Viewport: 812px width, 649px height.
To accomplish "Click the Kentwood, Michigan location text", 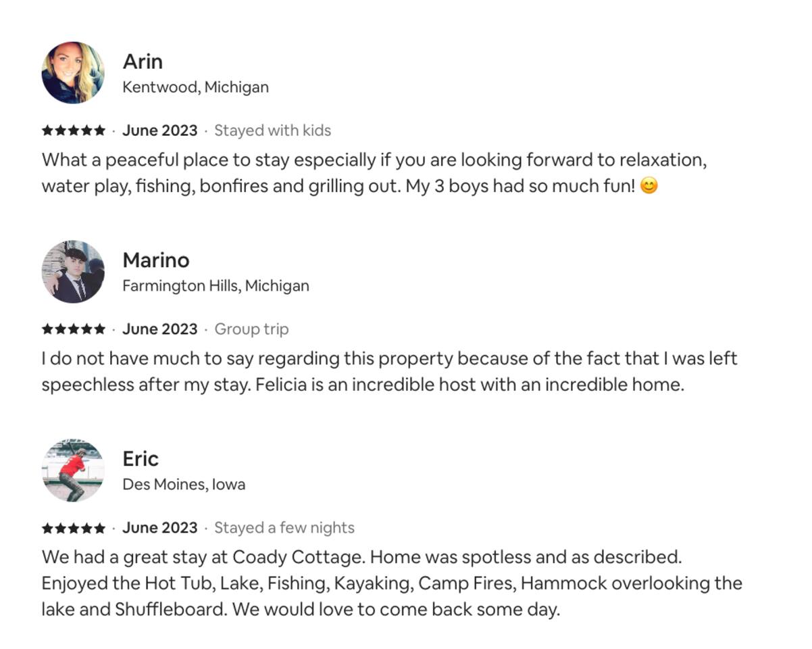I will 195,87.
